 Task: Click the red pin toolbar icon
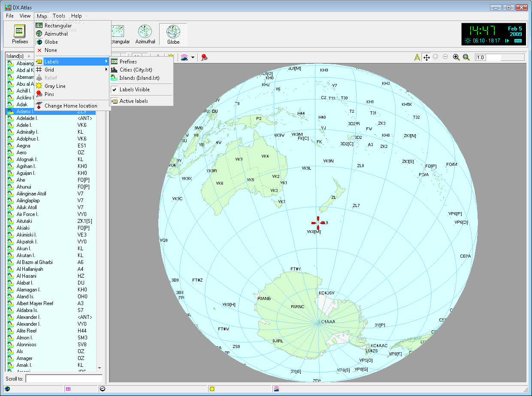click(x=204, y=57)
